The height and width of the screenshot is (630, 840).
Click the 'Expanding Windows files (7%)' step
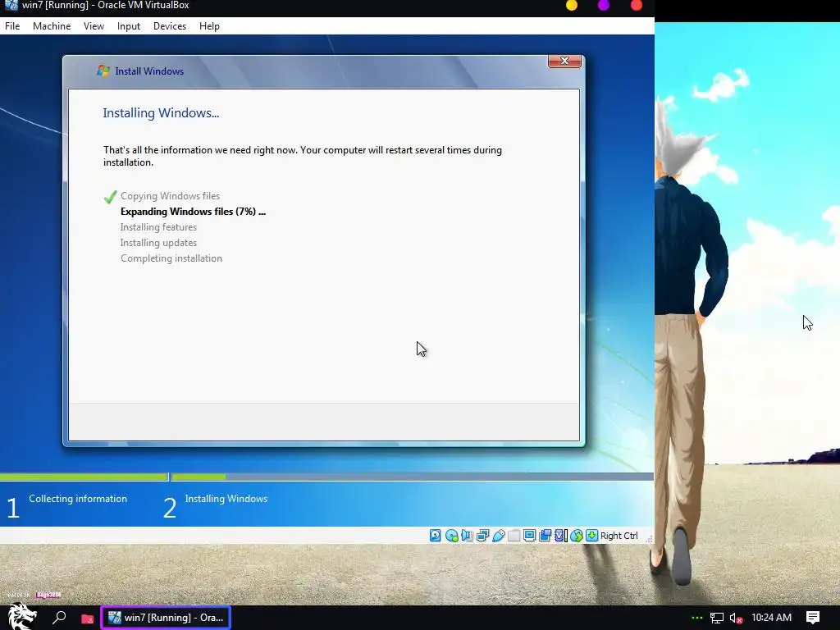point(193,212)
